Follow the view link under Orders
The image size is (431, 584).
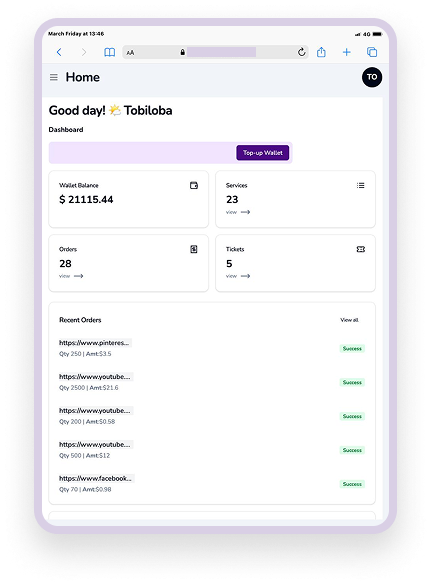71,276
